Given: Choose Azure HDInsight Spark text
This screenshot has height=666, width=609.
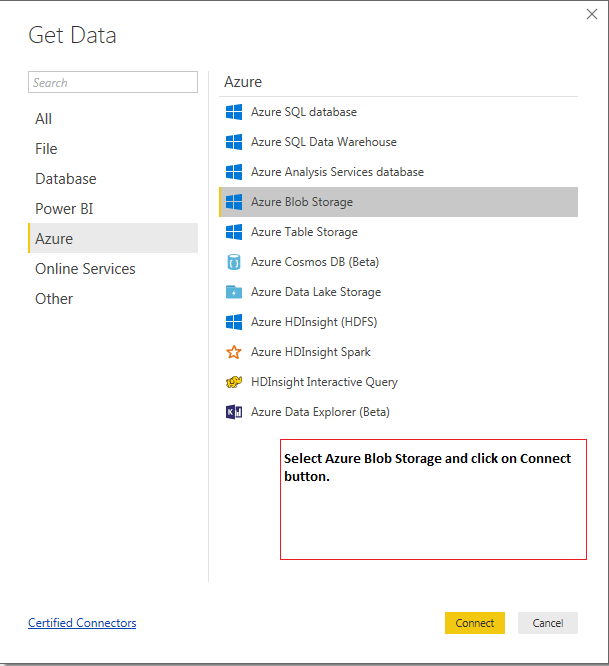Looking at the screenshot, I should click(310, 352).
